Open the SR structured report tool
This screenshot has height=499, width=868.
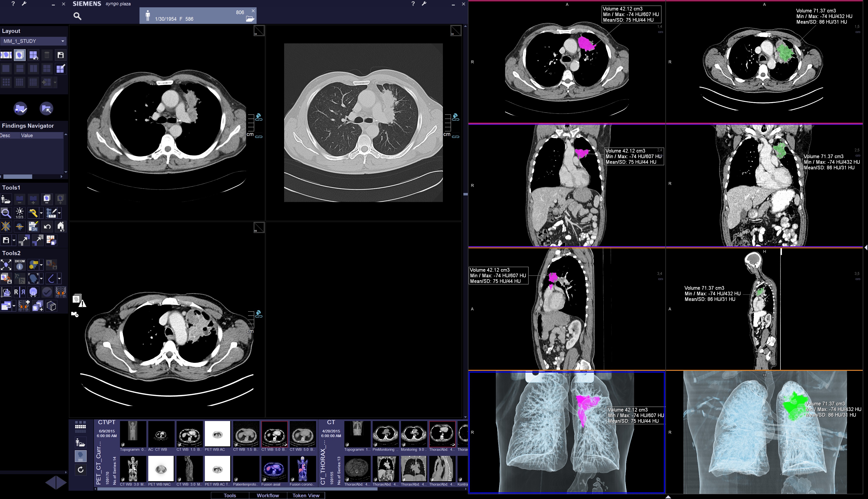(33, 227)
